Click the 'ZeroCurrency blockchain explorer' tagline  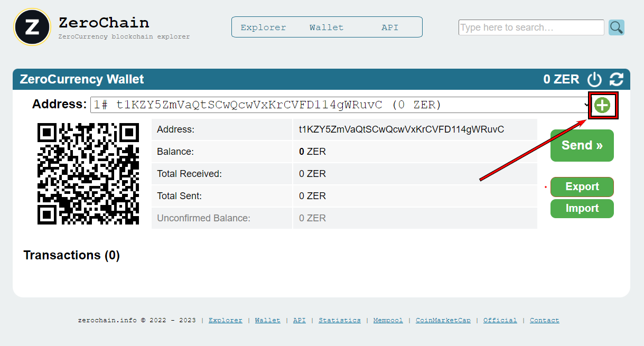(124, 37)
